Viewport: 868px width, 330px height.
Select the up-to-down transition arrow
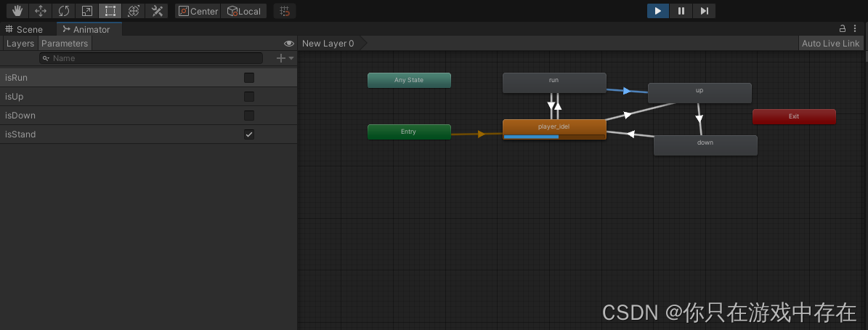699,118
